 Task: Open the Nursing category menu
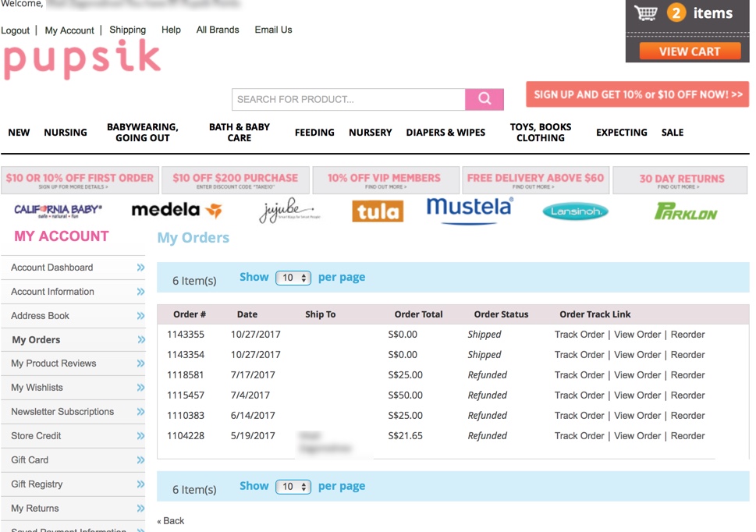click(66, 133)
